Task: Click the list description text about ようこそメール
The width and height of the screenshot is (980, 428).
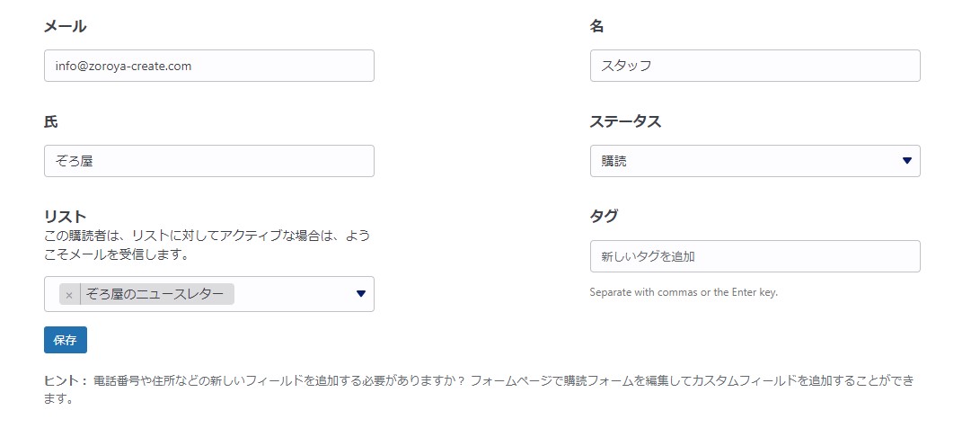Action: 207,245
